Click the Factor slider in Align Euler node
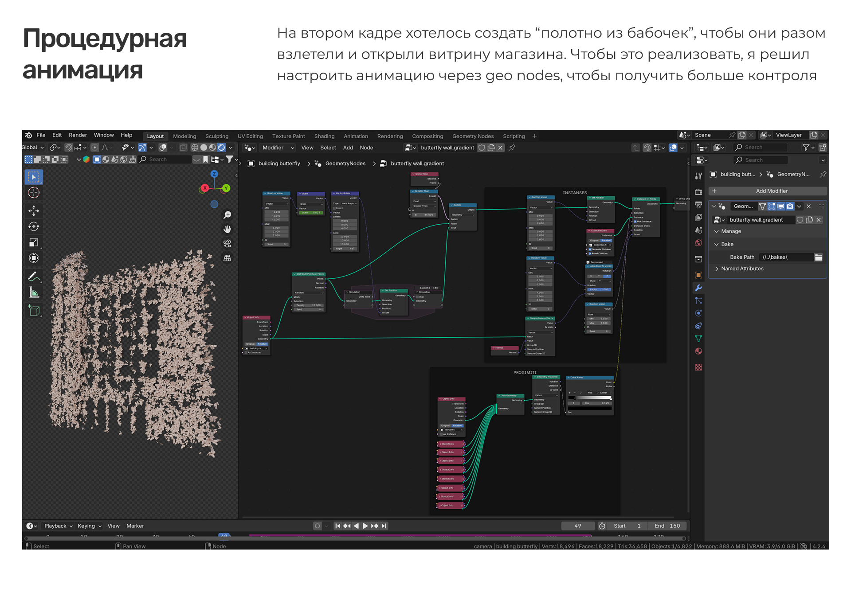Viewport: 851px width, 616px height. tap(599, 289)
